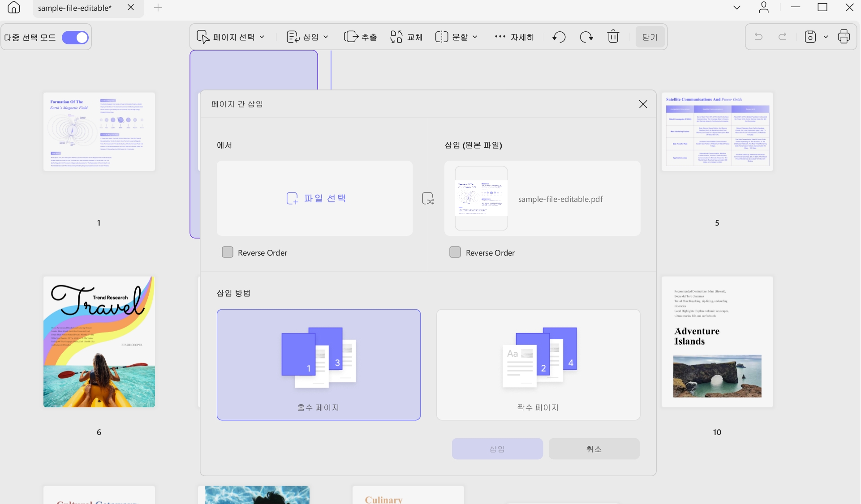Click the save icon
Screen dimensions: 861x504
pos(810,37)
